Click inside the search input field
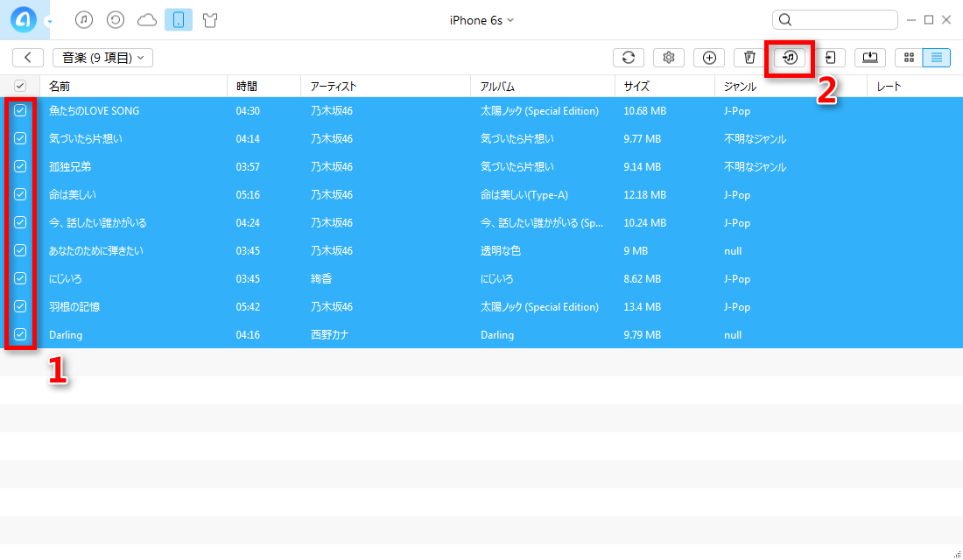Image resolution: width=963 pixels, height=560 pixels. (x=835, y=20)
